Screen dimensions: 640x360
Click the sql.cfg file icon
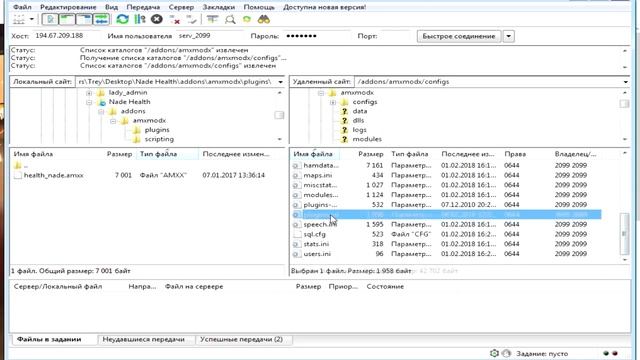tap(297, 234)
